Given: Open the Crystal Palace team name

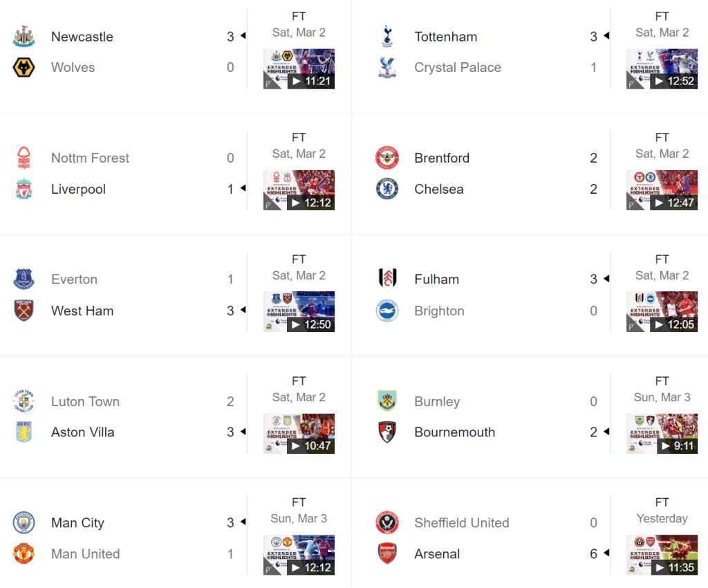Looking at the screenshot, I should [458, 68].
